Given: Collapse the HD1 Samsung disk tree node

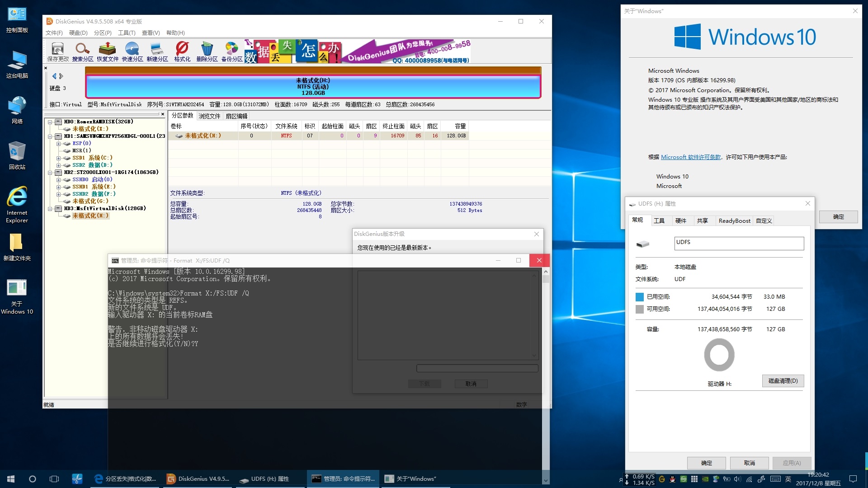Looking at the screenshot, I should (50, 136).
